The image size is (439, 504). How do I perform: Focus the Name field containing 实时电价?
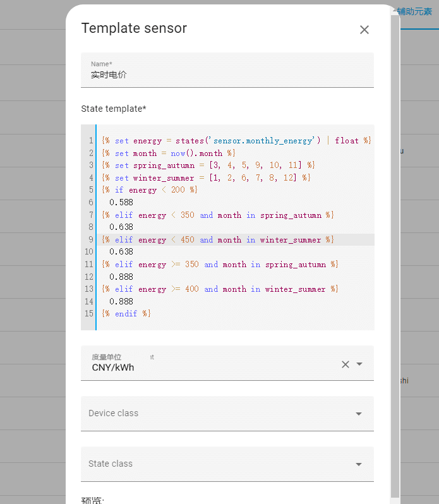click(x=227, y=75)
